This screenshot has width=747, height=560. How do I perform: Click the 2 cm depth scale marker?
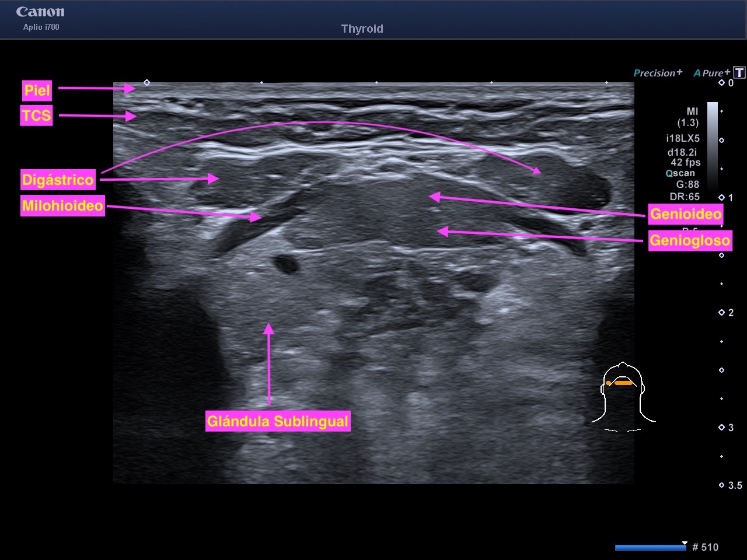click(722, 313)
